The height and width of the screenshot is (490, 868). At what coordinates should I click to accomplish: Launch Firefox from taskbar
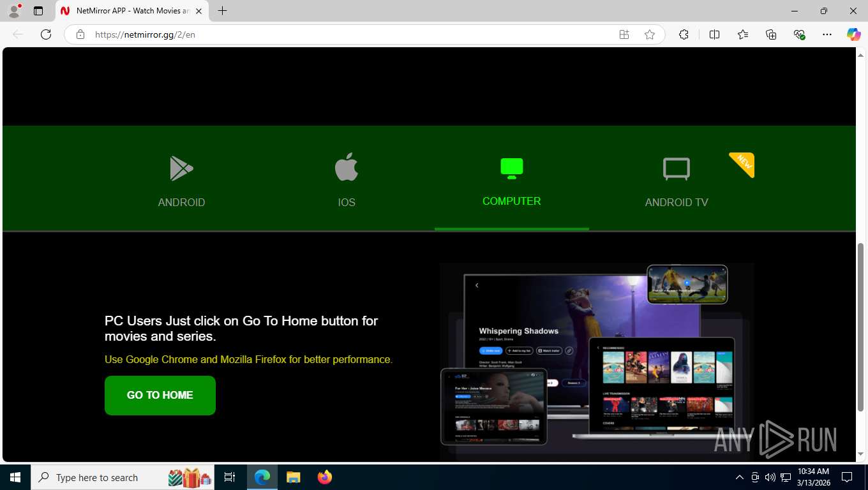[325, 477]
